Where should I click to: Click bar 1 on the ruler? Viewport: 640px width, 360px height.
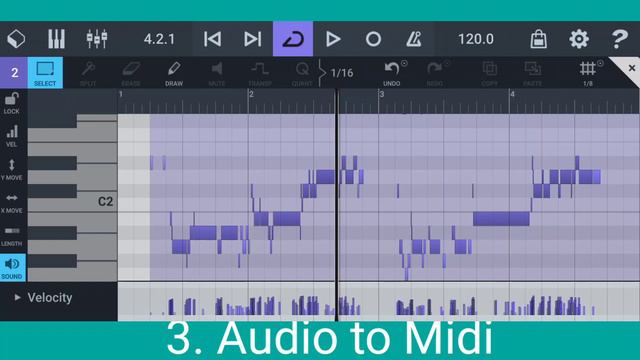click(121, 94)
